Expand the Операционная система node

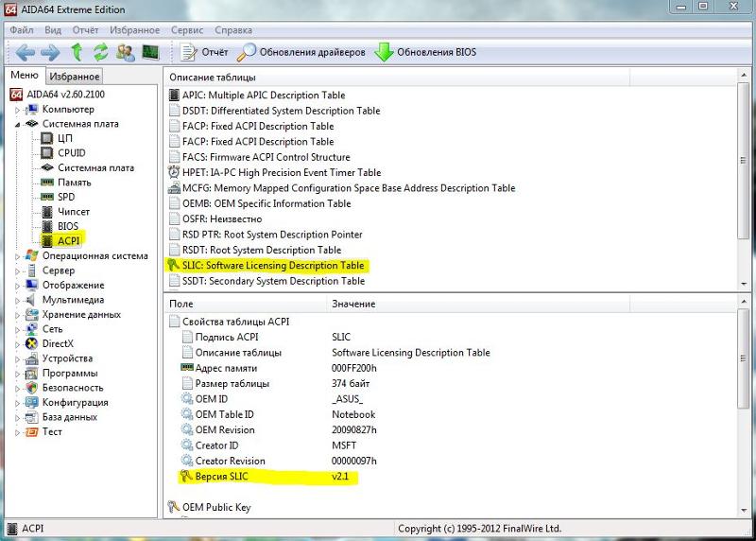pos(17,256)
